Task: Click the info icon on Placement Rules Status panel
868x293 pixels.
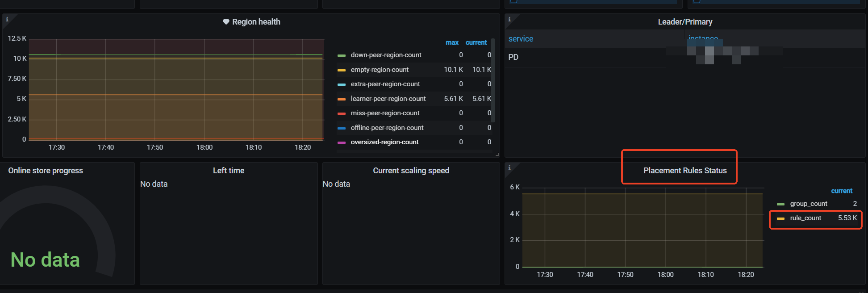Action: pos(509,167)
